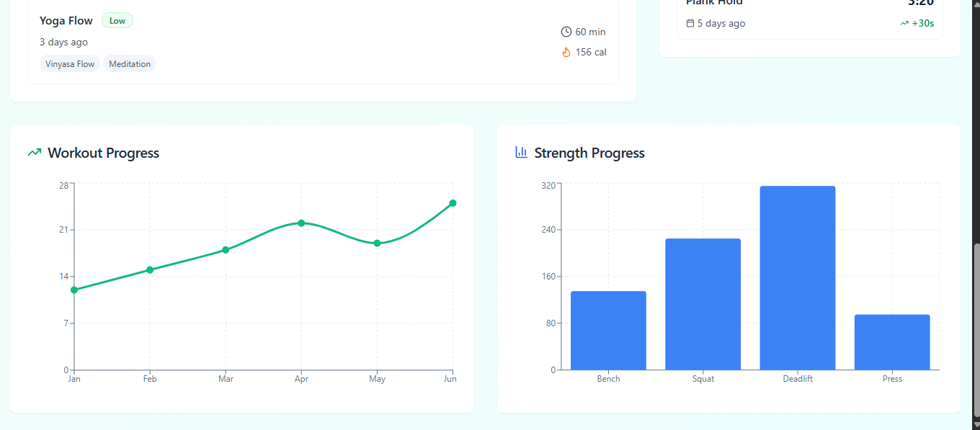This screenshot has height=430, width=980.
Task: Click the Bench bar in the chart
Action: pos(608,330)
